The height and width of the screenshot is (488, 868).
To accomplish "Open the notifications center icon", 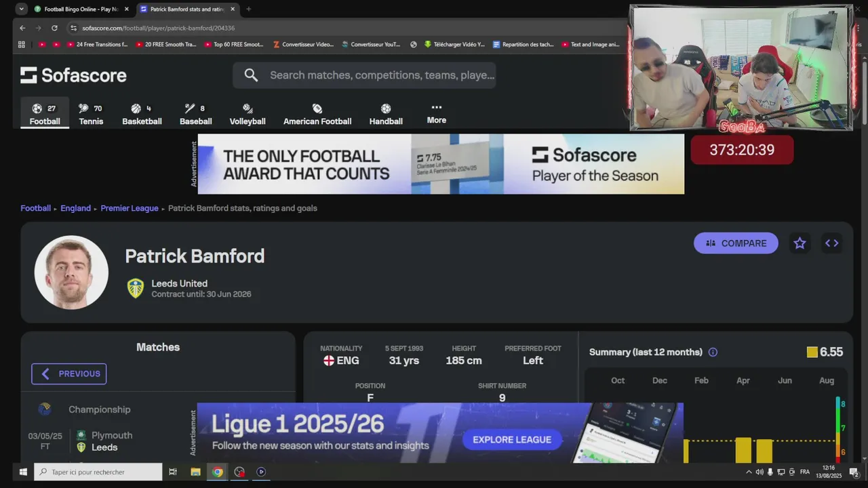I will [x=854, y=472].
